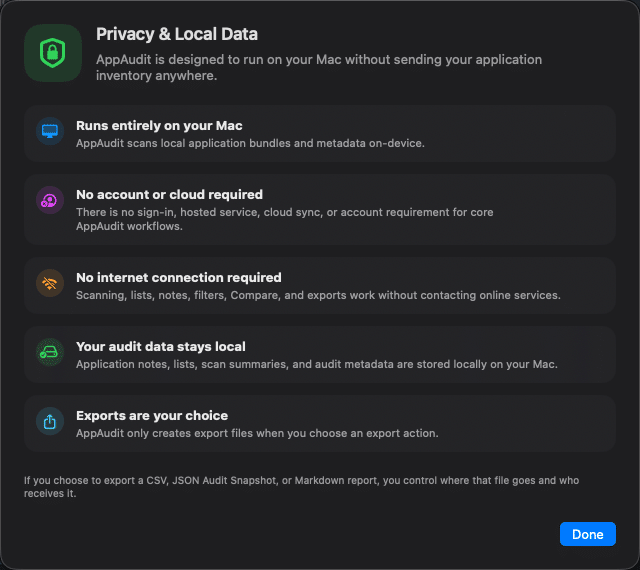
Task: Select 'Runs entirely on your Mac' title
Action: [x=159, y=126]
